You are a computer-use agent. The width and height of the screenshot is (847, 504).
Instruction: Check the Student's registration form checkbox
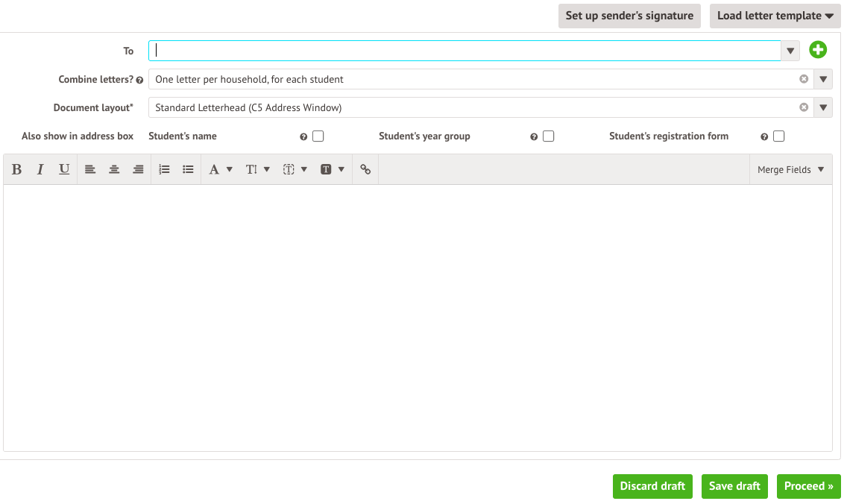pos(779,136)
